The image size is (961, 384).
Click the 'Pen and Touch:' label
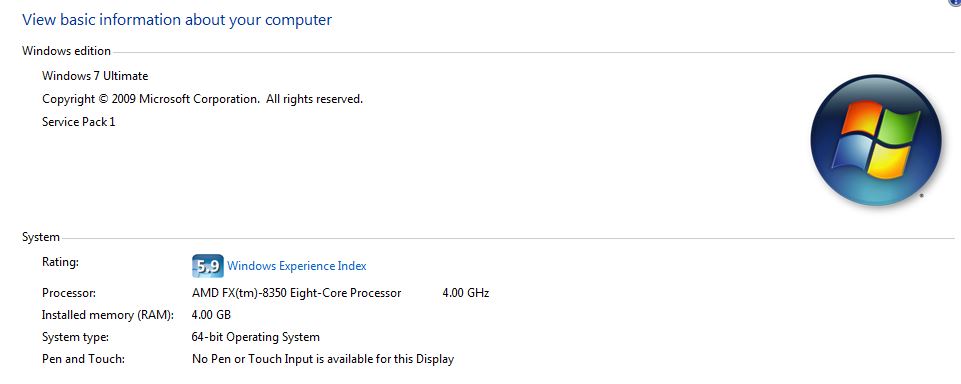pos(83,359)
